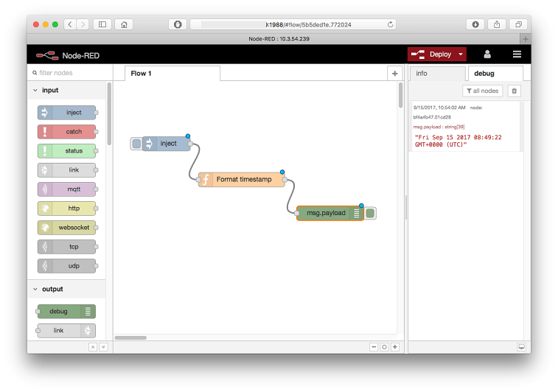The width and height of the screenshot is (558, 392).
Task: Open Safari share menu
Action: tap(497, 24)
